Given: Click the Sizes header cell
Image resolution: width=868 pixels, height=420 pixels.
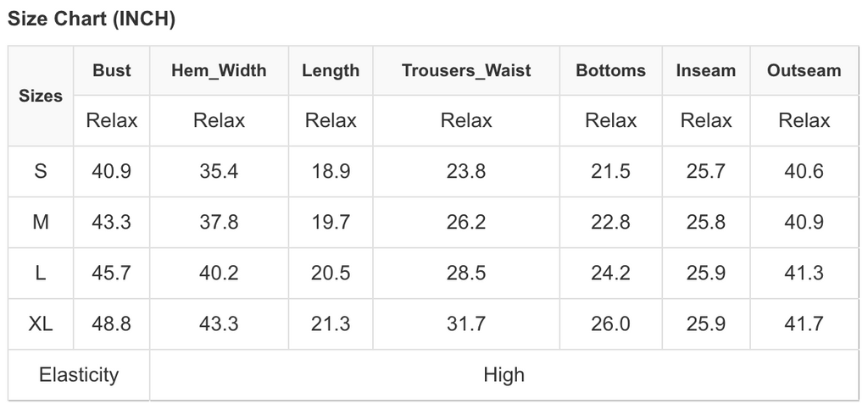Looking at the screenshot, I should tap(41, 96).
